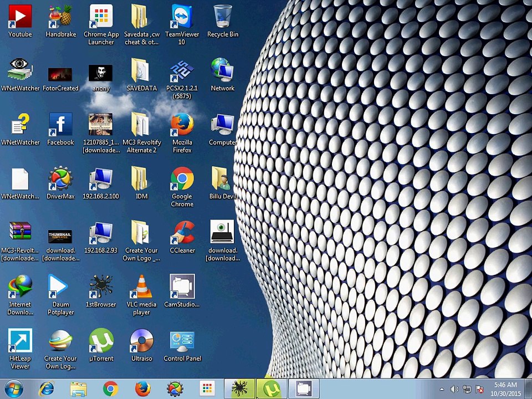Switch to µTorrent taskbar window
Viewport: 532px width, 399px height.
click(x=272, y=389)
